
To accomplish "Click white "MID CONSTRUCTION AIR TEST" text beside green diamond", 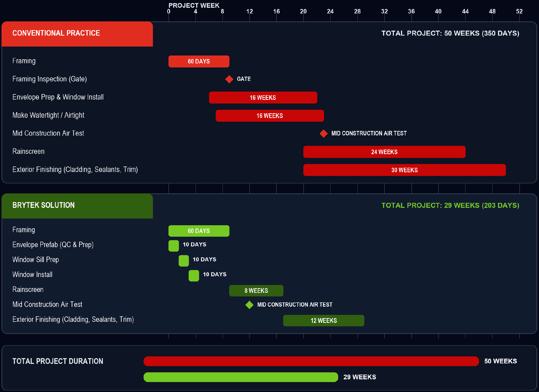I will tap(295, 305).
